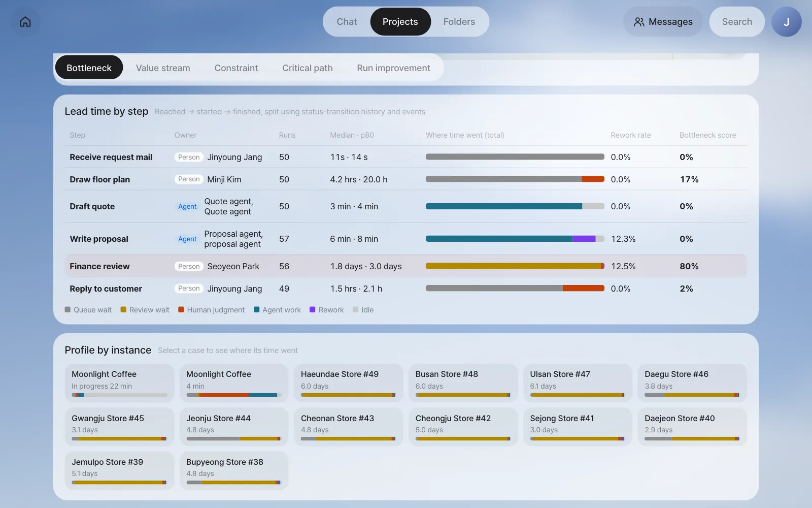
Task: Open Sejong Store #41 card
Action: (578, 427)
